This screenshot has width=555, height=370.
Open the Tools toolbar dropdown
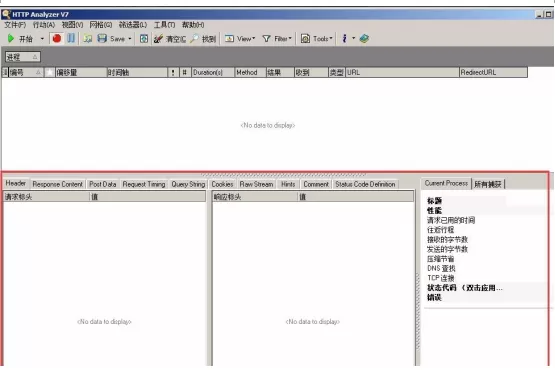click(316, 39)
